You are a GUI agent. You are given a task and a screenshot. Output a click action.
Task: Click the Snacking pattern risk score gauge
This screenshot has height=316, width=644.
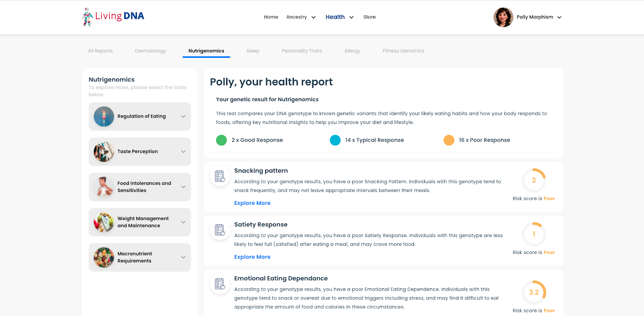tap(534, 180)
